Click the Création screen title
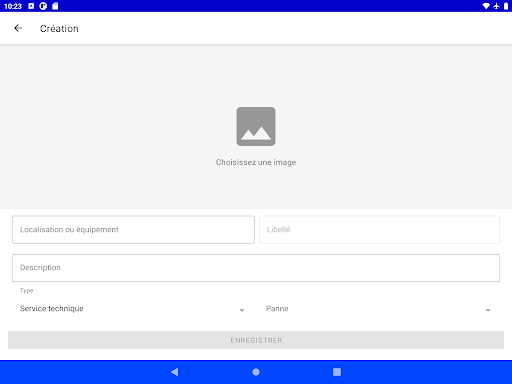The image size is (512, 384). pyautogui.click(x=59, y=29)
